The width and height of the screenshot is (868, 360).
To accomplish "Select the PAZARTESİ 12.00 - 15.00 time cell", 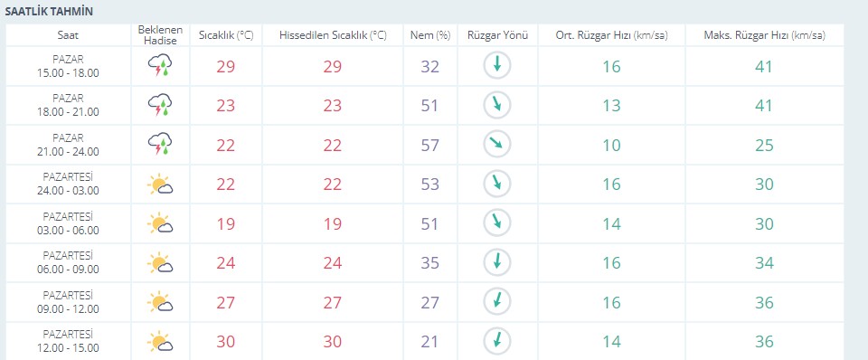I will pos(68,341).
